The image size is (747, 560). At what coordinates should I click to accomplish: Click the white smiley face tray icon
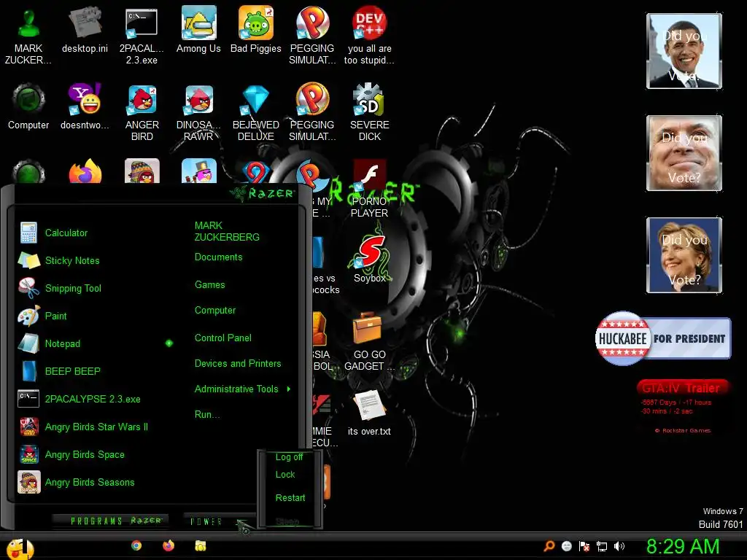tap(566, 546)
